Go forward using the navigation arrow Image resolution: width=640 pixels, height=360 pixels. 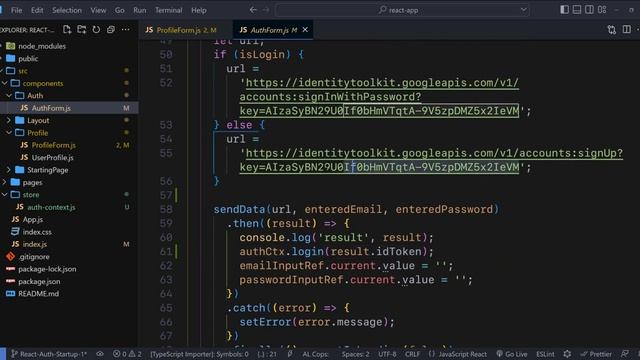[266, 10]
